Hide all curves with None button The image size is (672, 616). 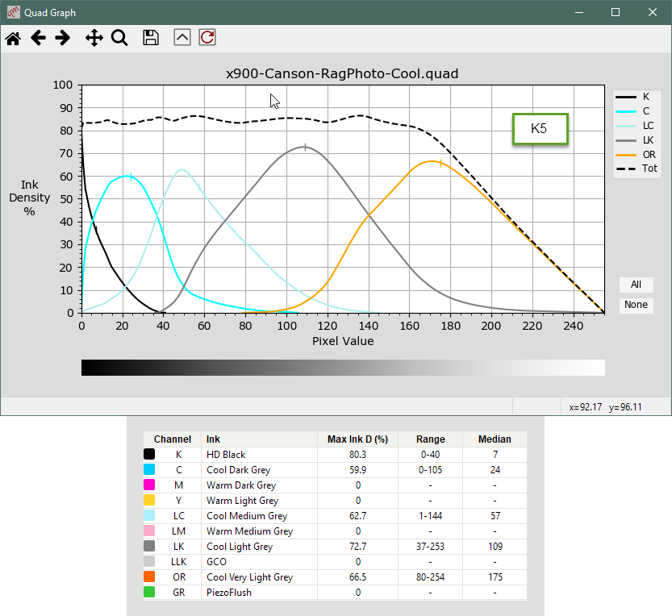[x=636, y=305]
